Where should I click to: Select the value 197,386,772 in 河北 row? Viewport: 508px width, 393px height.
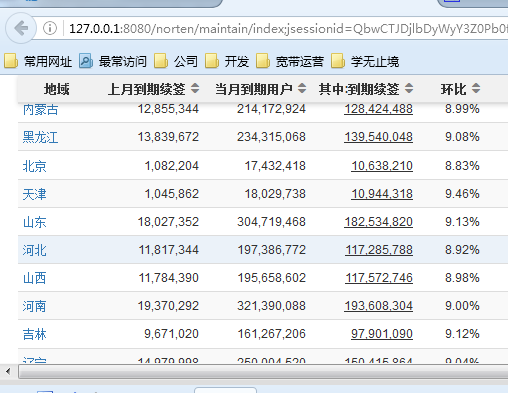(x=272, y=250)
